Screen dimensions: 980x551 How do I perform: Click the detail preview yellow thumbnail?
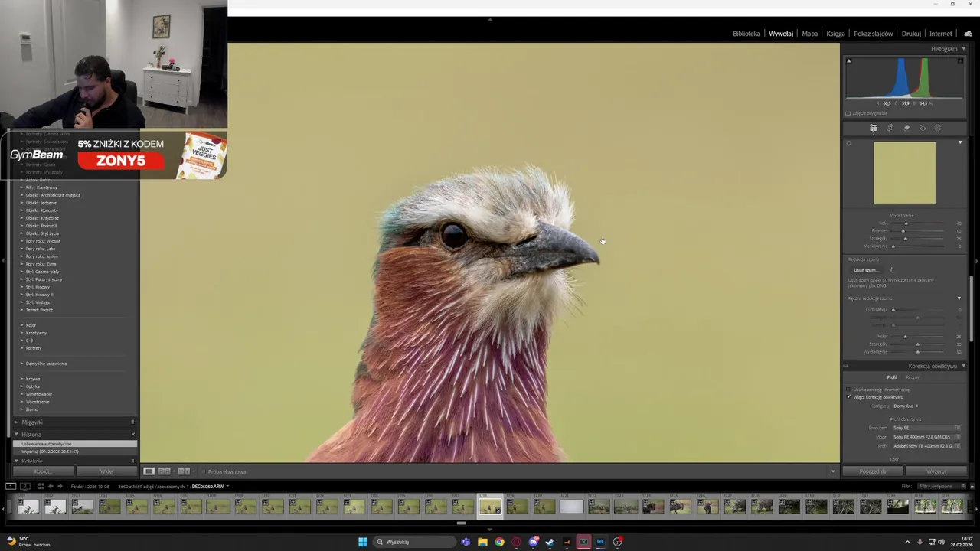pyautogui.click(x=904, y=173)
